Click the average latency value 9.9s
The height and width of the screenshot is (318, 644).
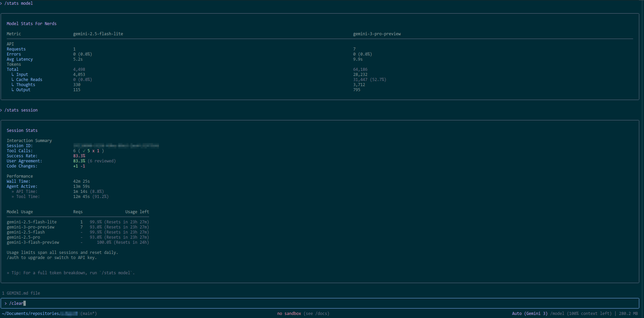[x=358, y=59]
